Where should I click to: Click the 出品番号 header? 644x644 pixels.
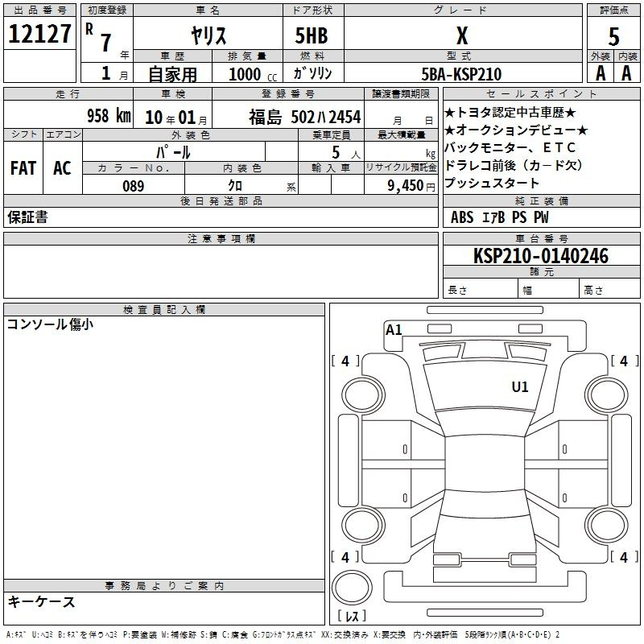pos(39,10)
